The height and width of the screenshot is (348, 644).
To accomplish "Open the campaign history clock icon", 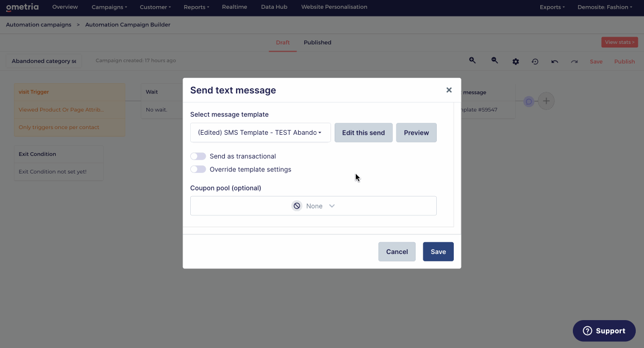I will pos(535,61).
